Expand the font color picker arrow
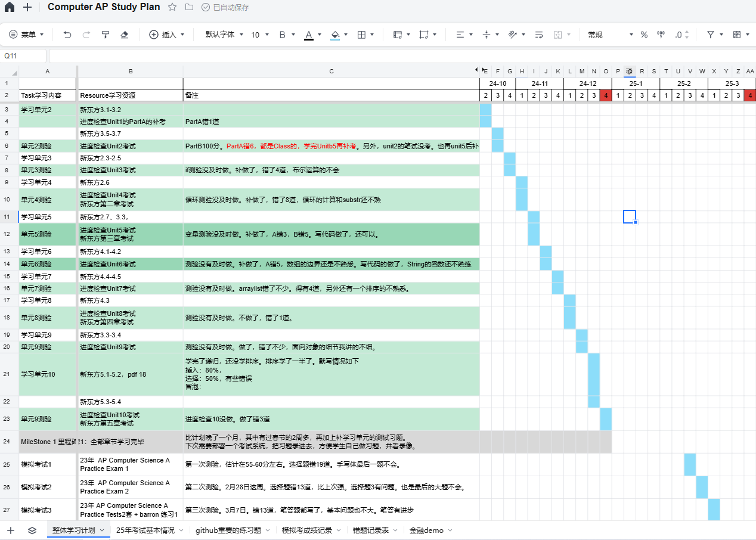756x540 pixels. pyautogui.click(x=320, y=35)
